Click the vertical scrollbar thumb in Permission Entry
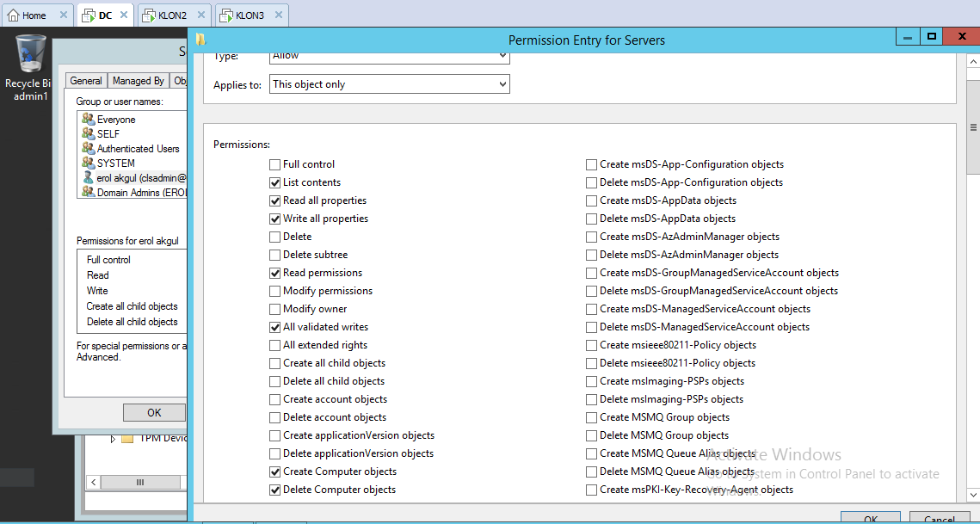Viewport: 980px width, 524px height. [x=973, y=127]
